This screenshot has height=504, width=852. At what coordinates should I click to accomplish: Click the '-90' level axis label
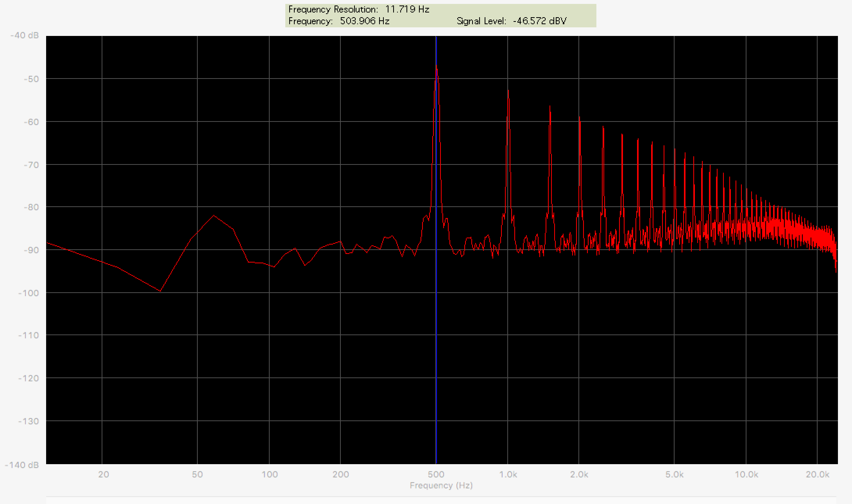click(x=30, y=250)
